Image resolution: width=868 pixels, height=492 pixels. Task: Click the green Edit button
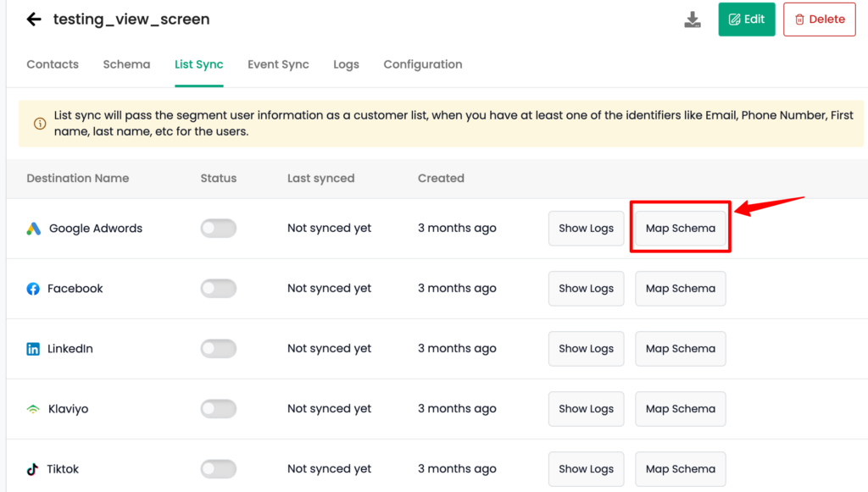point(747,19)
